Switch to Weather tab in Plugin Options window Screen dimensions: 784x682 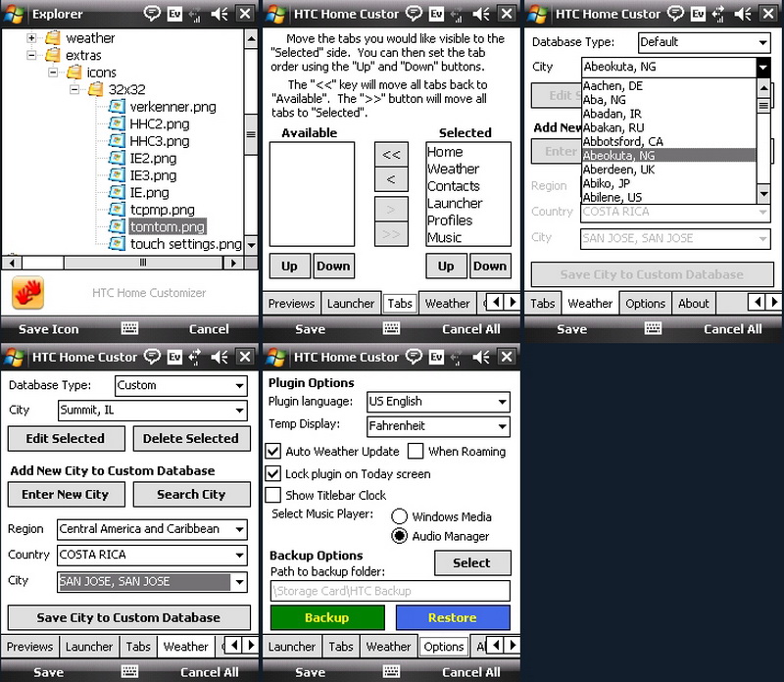(388, 647)
